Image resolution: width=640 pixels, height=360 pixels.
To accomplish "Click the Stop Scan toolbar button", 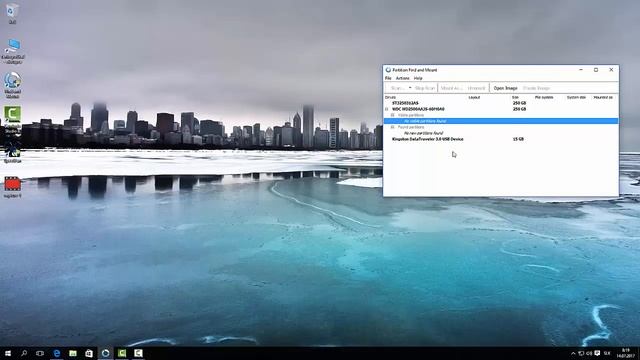I will point(425,88).
